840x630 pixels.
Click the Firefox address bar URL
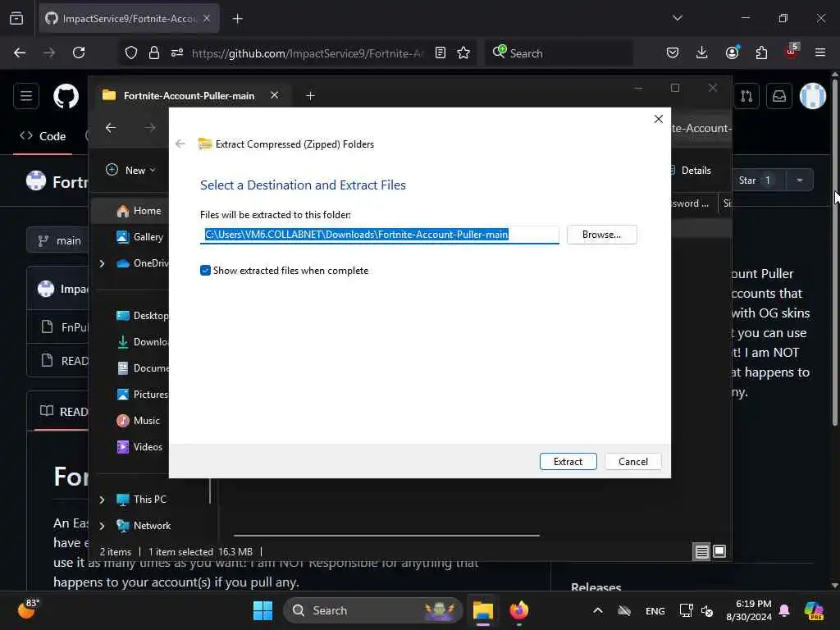(308, 53)
